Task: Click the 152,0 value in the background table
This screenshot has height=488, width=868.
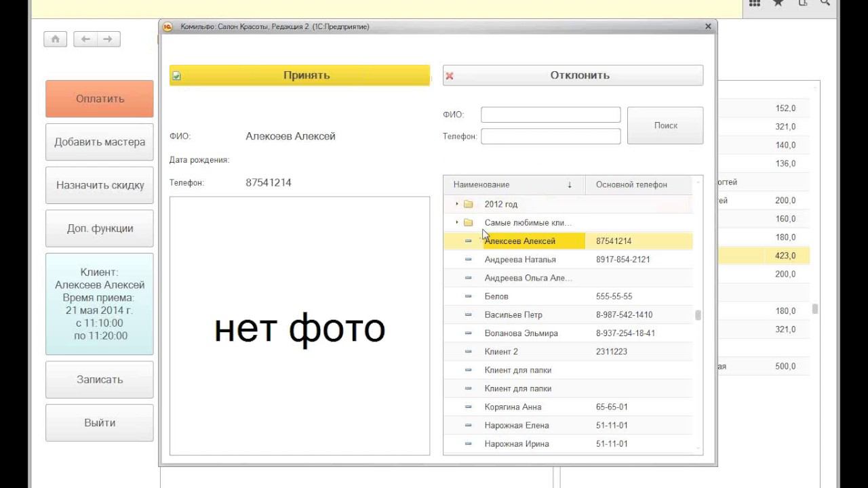Action: (x=785, y=108)
